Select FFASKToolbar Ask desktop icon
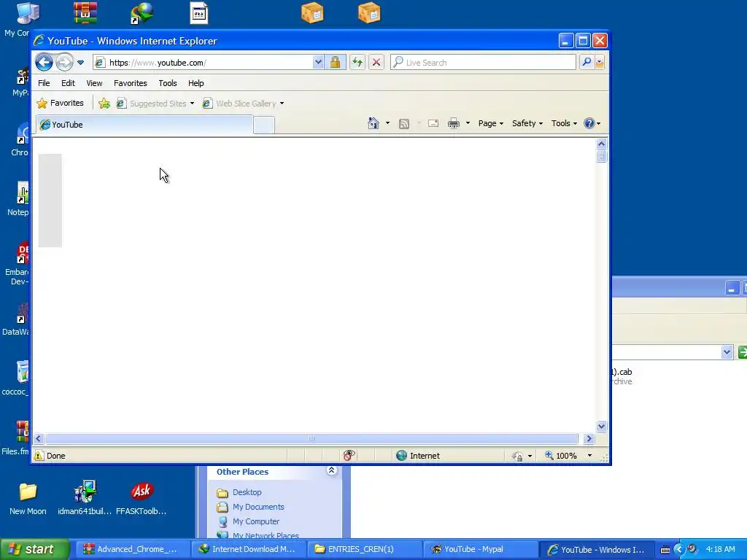Image resolution: width=747 pixels, height=560 pixels. (x=141, y=499)
